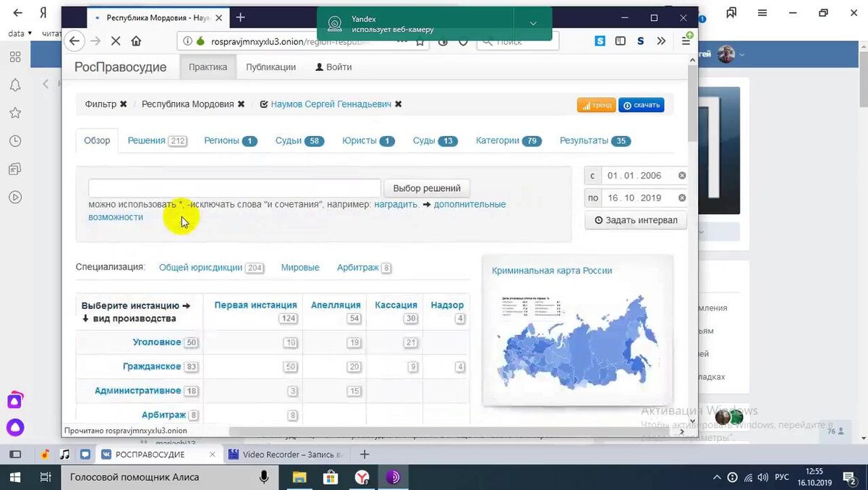868x490 pixels.
Task: Show site information icon in address bar
Action: [x=187, y=41]
